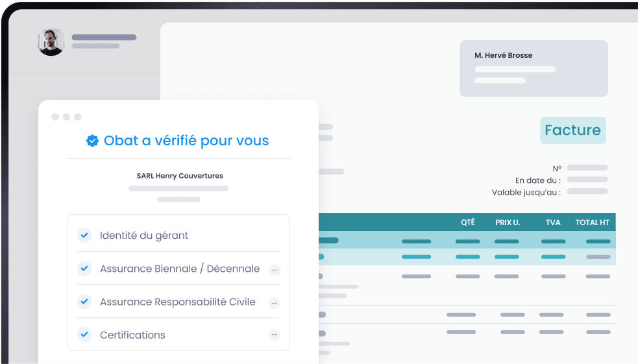The width and height of the screenshot is (638, 364).
Task: Click the Assurance Responsabilité Civile label
Action: click(178, 302)
